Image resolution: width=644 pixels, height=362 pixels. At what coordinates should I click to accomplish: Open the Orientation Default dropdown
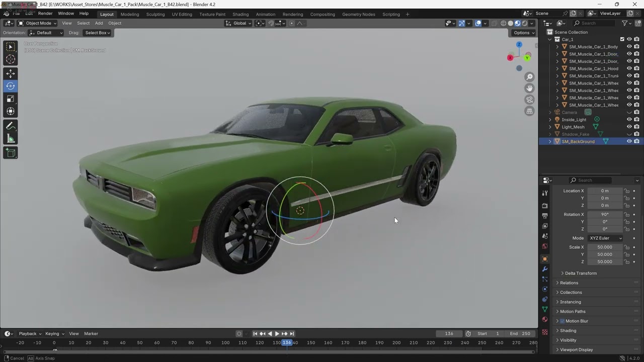tap(46, 33)
